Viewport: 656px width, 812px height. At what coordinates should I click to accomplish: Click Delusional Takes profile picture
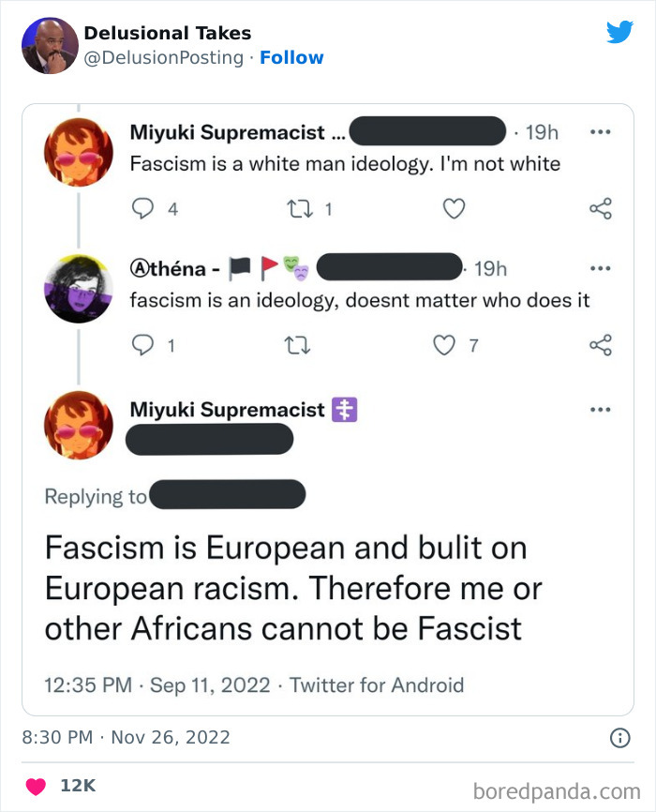[x=50, y=44]
